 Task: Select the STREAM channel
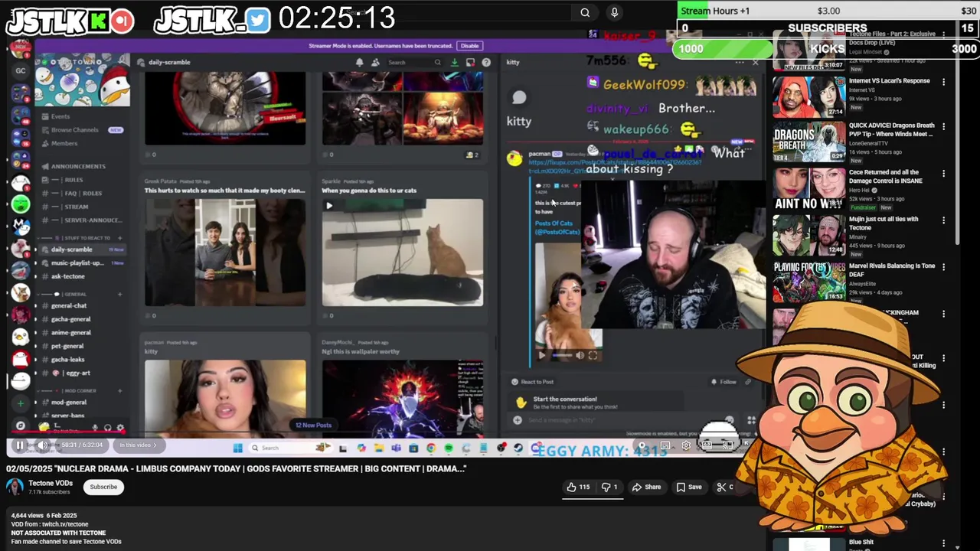(77, 207)
